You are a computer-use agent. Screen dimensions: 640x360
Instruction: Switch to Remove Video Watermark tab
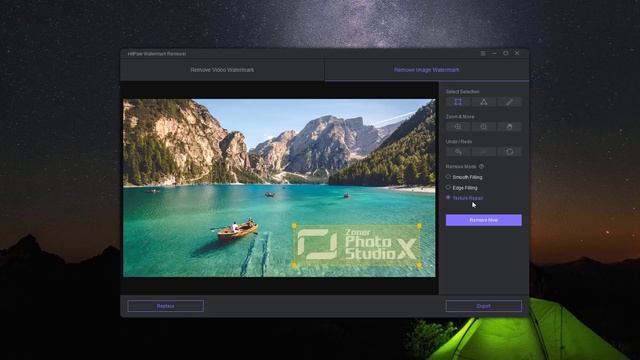(x=222, y=70)
